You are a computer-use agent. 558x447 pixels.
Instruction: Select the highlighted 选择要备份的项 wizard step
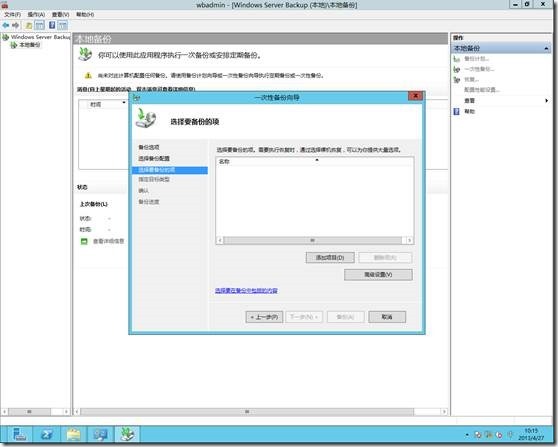(x=170, y=170)
